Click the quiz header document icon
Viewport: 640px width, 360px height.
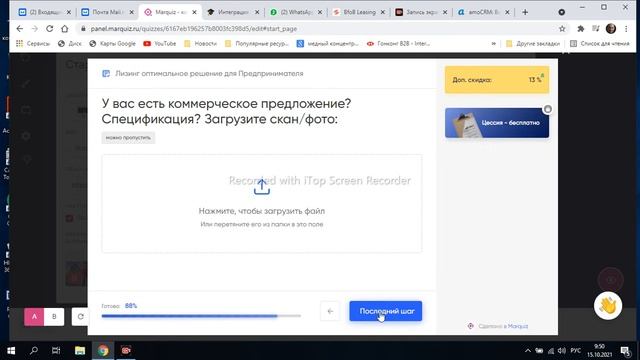[106, 73]
